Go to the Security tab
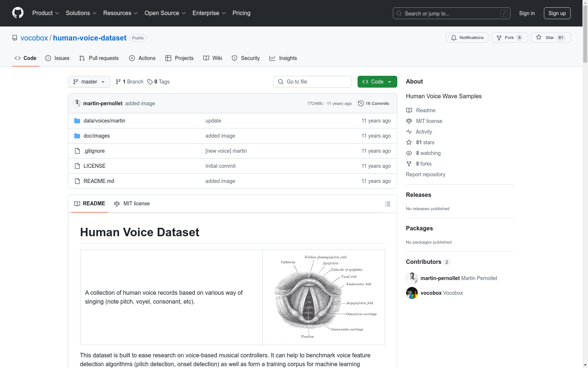Image resolution: width=588 pixels, height=368 pixels. pyautogui.click(x=246, y=58)
